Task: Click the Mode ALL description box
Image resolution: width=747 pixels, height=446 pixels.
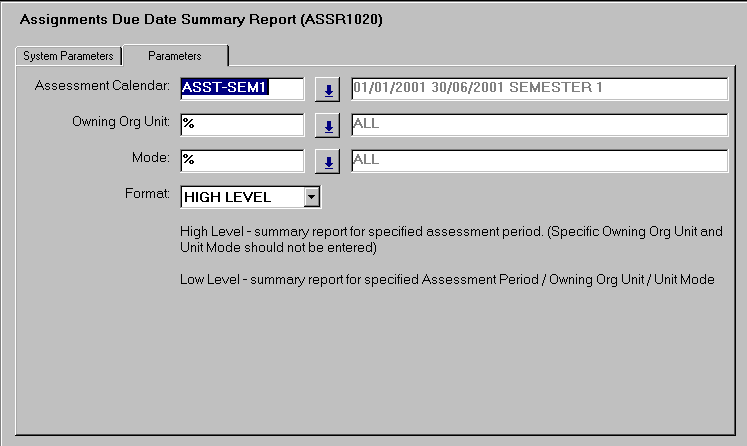Action: pyautogui.click(x=538, y=160)
